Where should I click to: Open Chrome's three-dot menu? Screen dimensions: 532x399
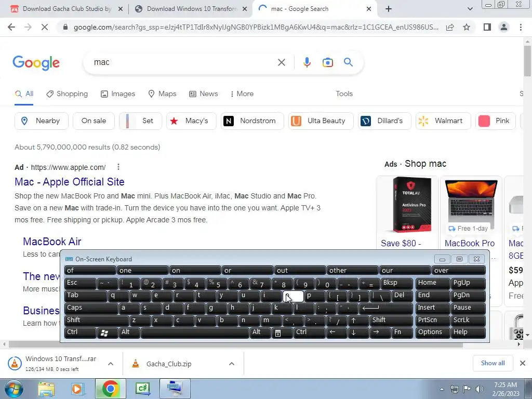(x=521, y=27)
